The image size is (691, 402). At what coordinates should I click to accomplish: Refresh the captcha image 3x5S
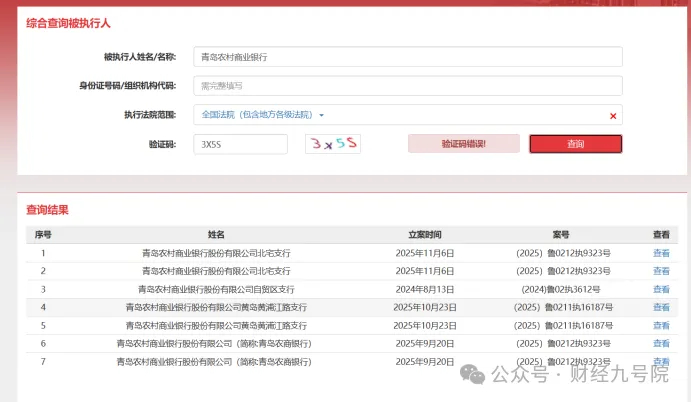[x=333, y=144]
